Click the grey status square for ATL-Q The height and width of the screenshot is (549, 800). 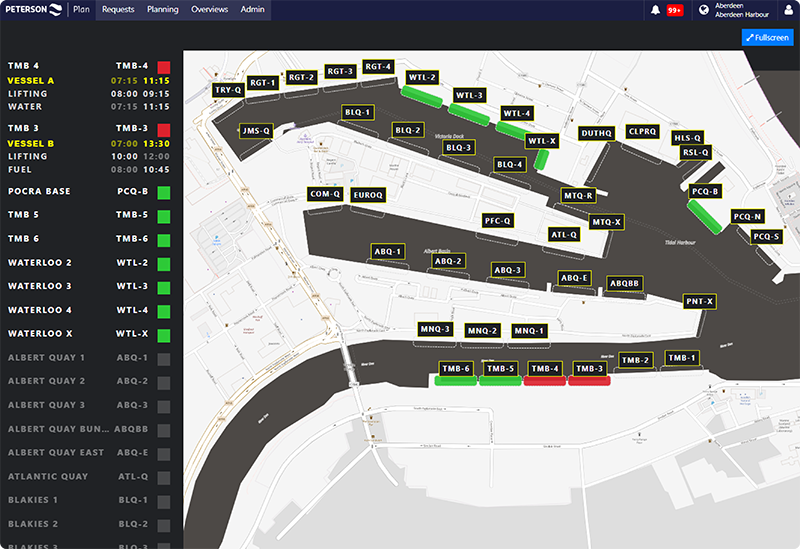coord(164,478)
